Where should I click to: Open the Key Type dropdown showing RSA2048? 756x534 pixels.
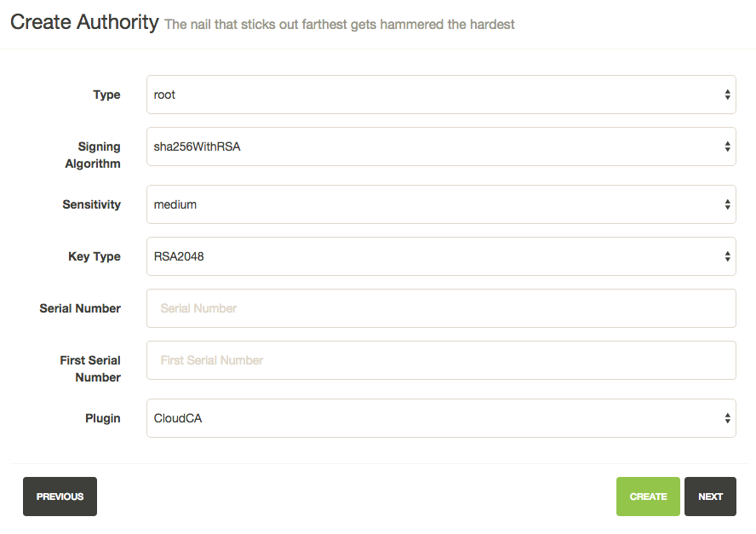pos(441,256)
